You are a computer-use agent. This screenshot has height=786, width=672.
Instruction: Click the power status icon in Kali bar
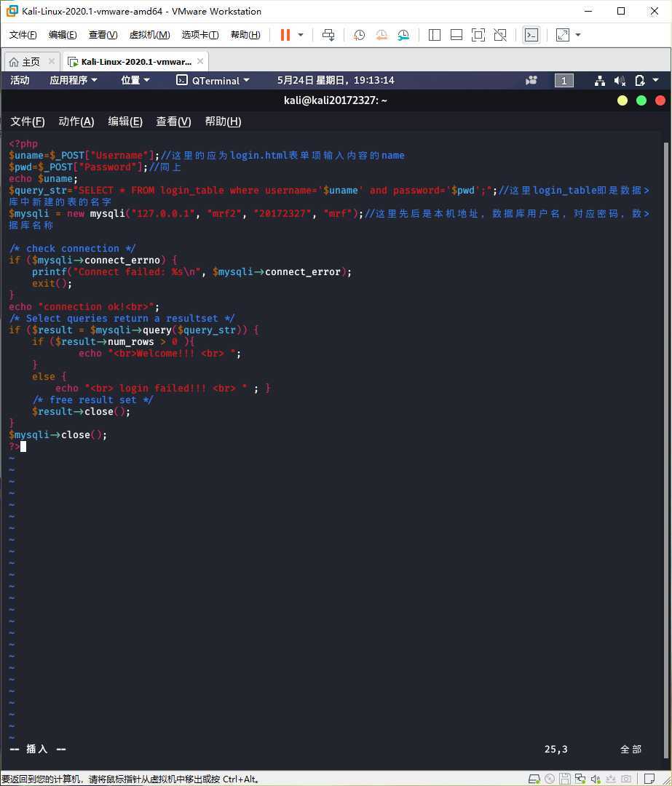point(639,80)
